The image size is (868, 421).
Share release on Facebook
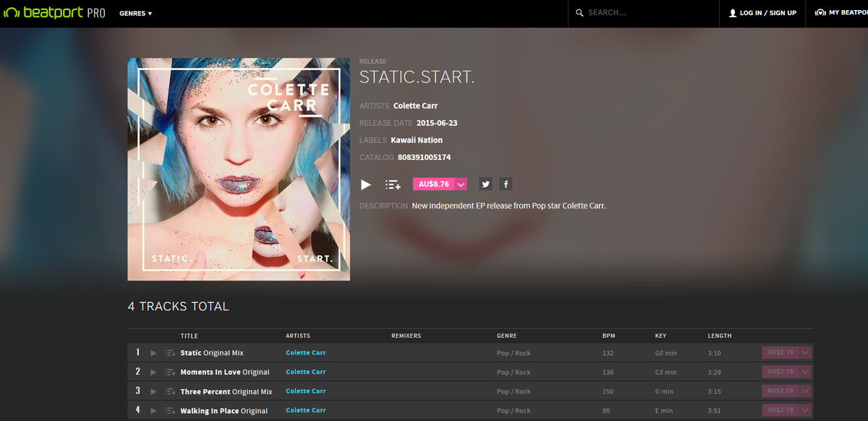tap(506, 184)
